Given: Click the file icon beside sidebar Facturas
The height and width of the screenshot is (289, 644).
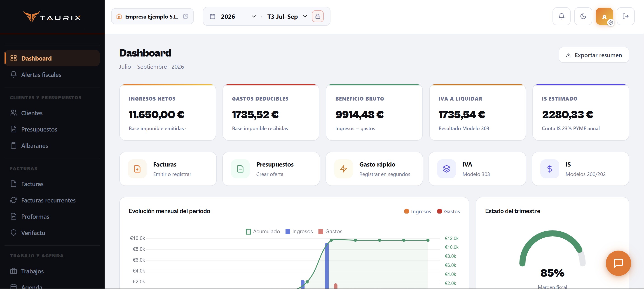Looking at the screenshot, I should point(14,184).
